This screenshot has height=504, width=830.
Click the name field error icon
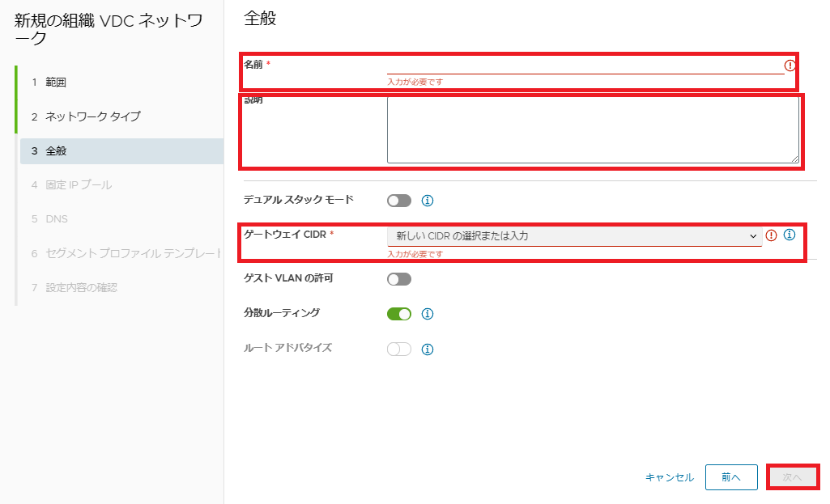click(x=790, y=66)
